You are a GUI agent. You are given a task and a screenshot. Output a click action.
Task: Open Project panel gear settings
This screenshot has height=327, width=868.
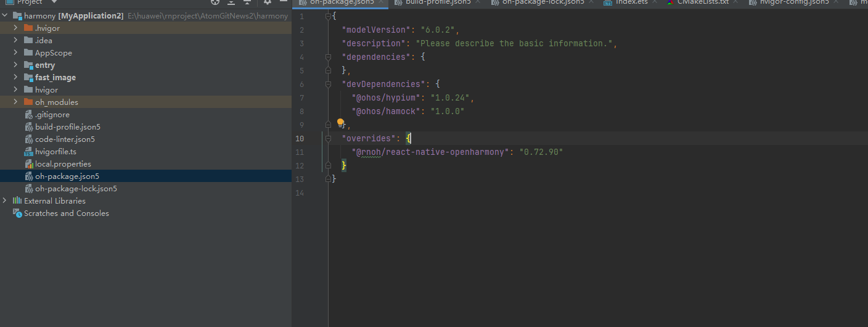[x=268, y=2]
